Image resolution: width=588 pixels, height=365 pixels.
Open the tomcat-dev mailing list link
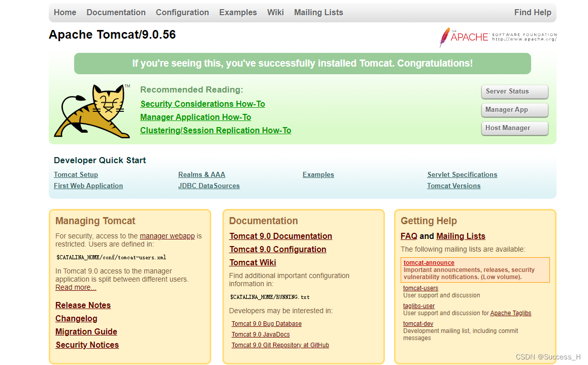pos(418,324)
